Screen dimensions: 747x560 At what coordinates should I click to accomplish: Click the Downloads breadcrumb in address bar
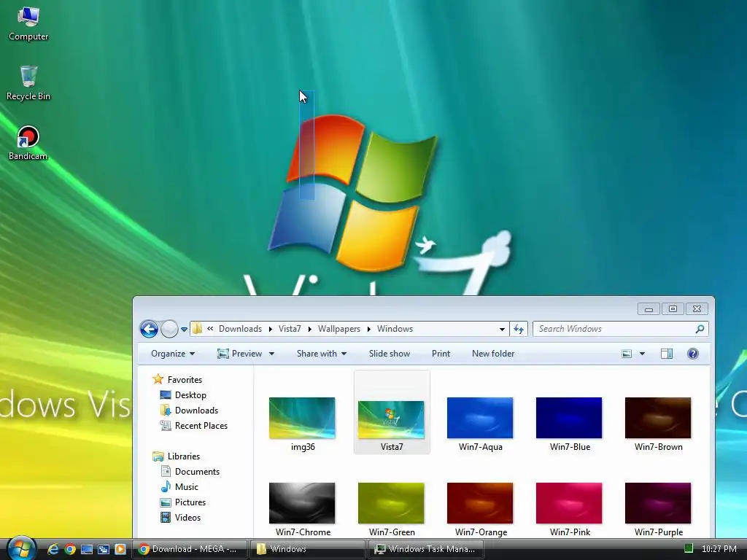240,329
